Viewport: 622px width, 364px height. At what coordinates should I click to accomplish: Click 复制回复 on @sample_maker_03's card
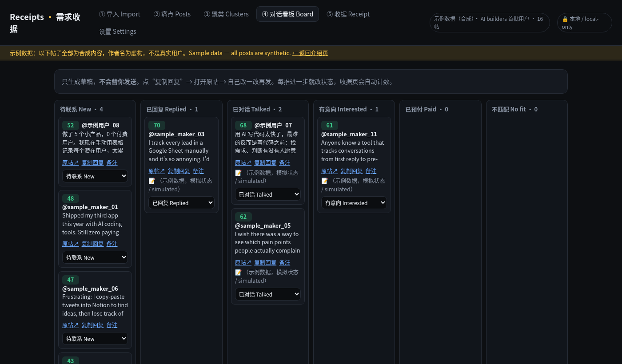[x=179, y=171]
